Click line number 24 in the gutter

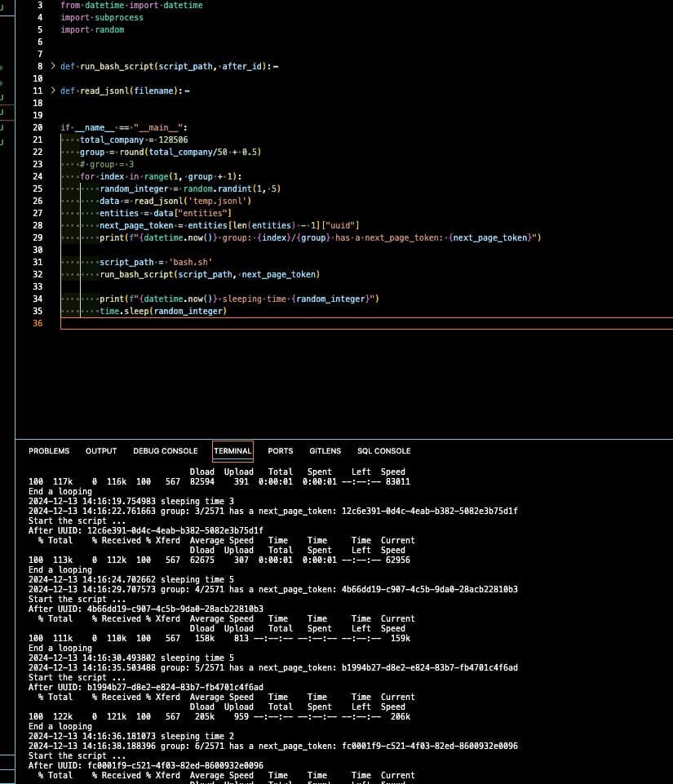(38, 176)
